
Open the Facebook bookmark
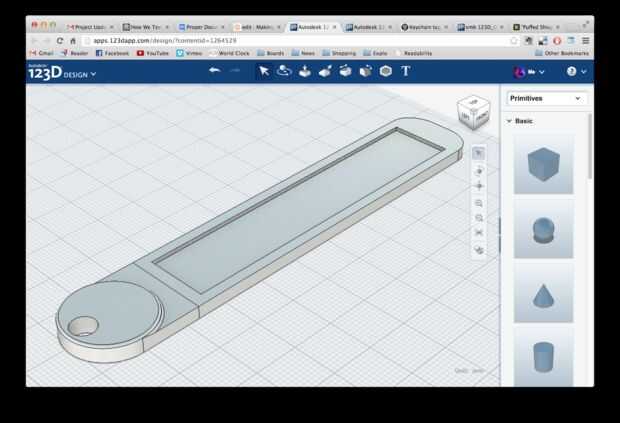(112, 53)
